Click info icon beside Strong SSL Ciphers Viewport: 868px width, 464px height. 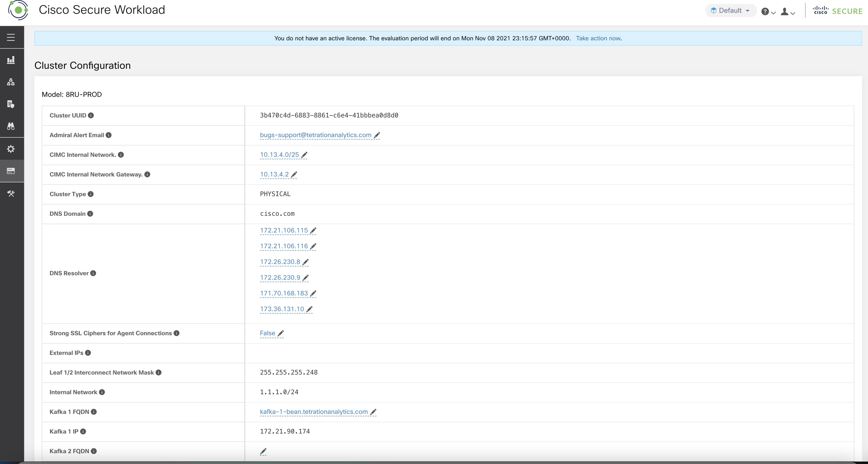pyautogui.click(x=176, y=333)
